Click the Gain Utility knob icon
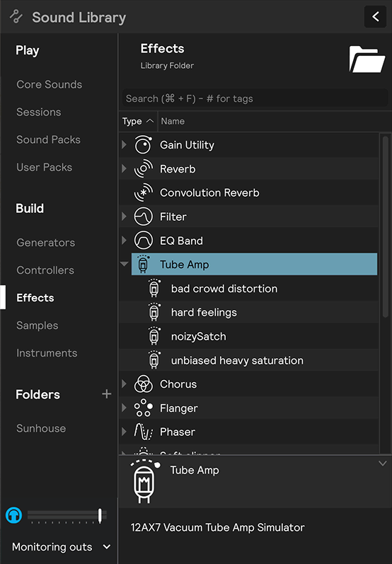The width and height of the screenshot is (392, 564). [143, 145]
